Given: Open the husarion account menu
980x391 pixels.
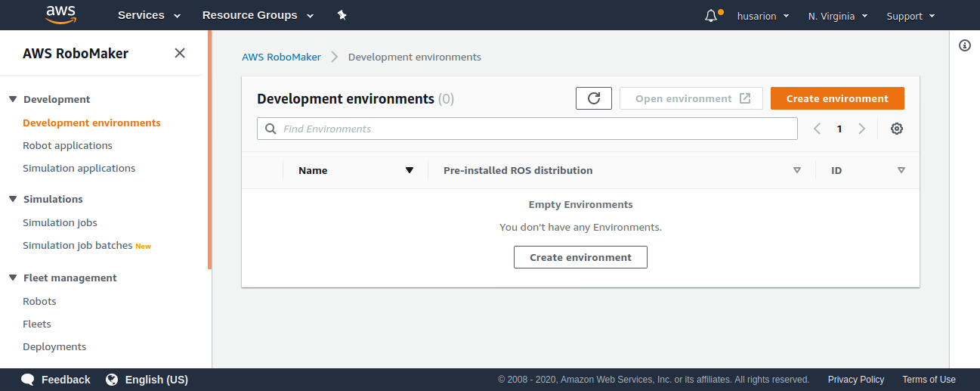Looking at the screenshot, I should (763, 16).
